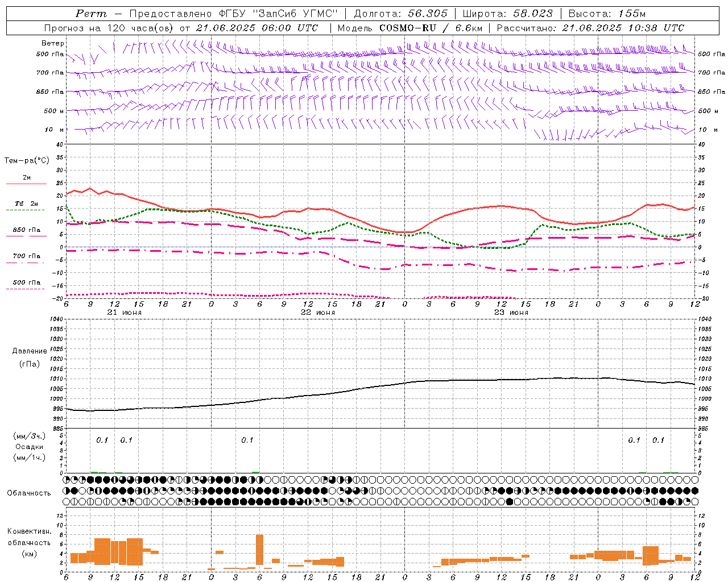Click the "Давление" pressure panel label
The height and width of the screenshot is (582, 728).
[30, 351]
